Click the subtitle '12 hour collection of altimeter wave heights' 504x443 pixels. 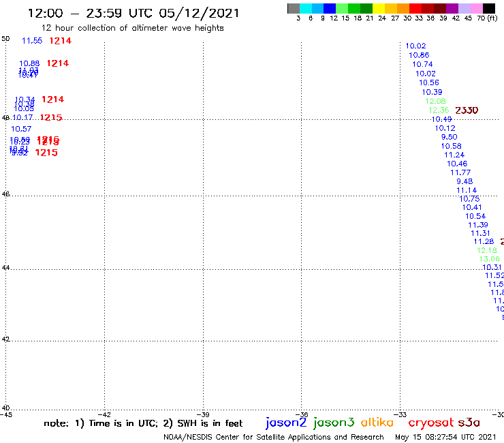[132, 28]
